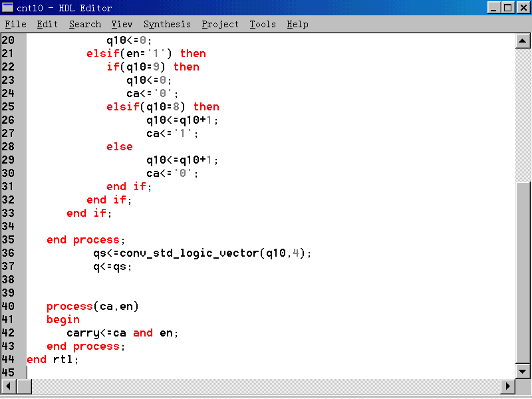
Task: Click 'begin' keyword on line 41
Action: (x=63, y=320)
